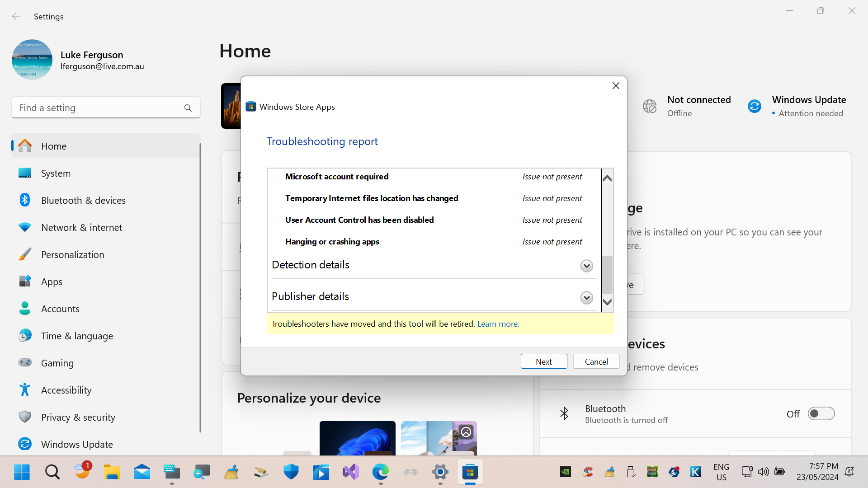Open the remote desktop taskbar icon
The image size is (868, 488).
coord(201,472)
